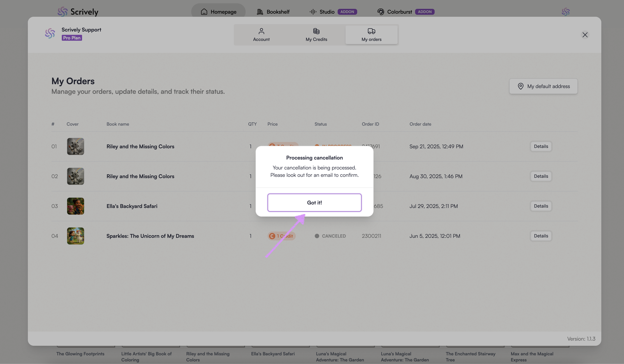This screenshot has height=364, width=624.
Task: Open Details for Sparkles unicorn order
Action: [541, 236]
